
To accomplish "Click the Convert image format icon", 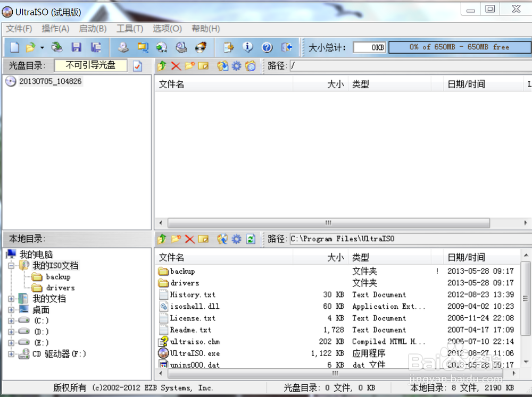I will coord(143,47).
